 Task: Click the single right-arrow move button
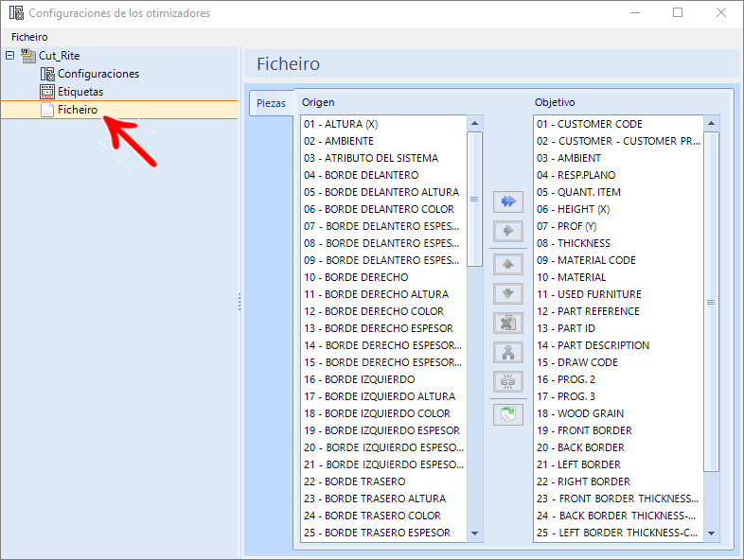click(x=507, y=232)
